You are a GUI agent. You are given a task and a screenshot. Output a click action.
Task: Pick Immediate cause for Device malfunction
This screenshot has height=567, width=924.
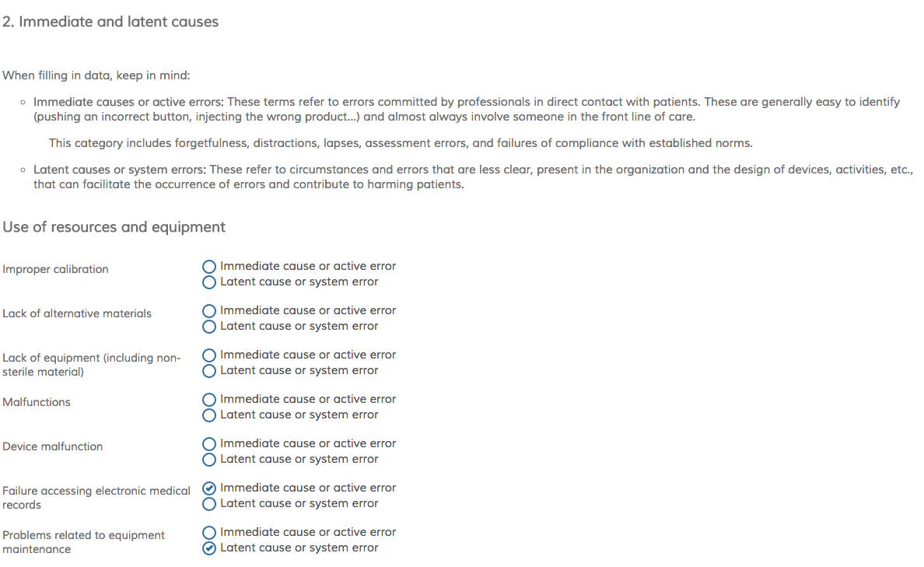click(x=209, y=444)
